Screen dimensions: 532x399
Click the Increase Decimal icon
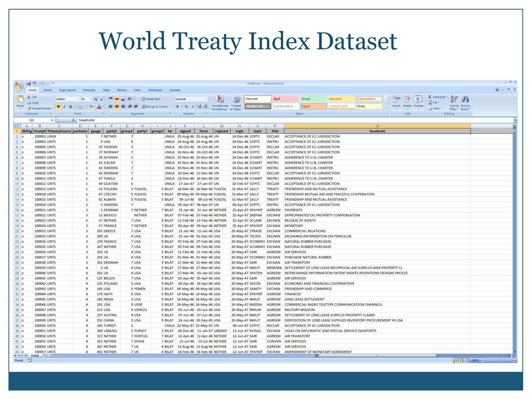(x=199, y=107)
